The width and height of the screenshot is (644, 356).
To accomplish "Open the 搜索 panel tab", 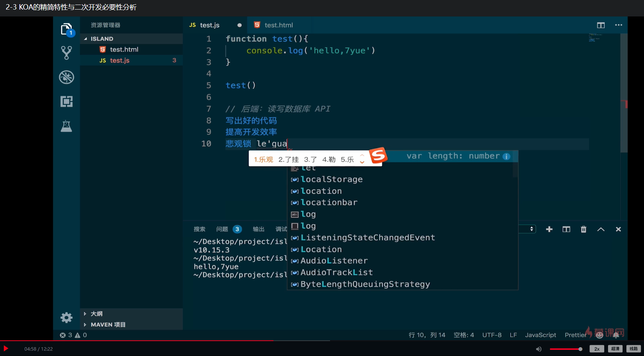I will click(200, 229).
